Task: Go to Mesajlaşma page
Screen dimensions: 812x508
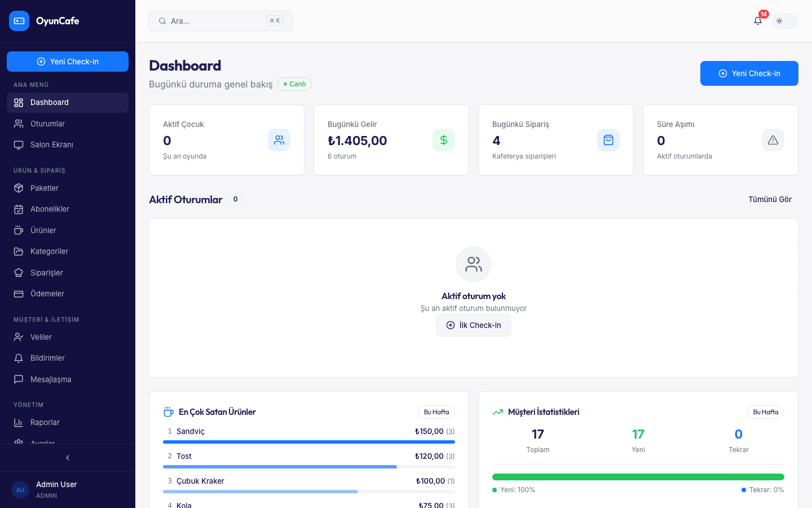Action: tap(68, 379)
